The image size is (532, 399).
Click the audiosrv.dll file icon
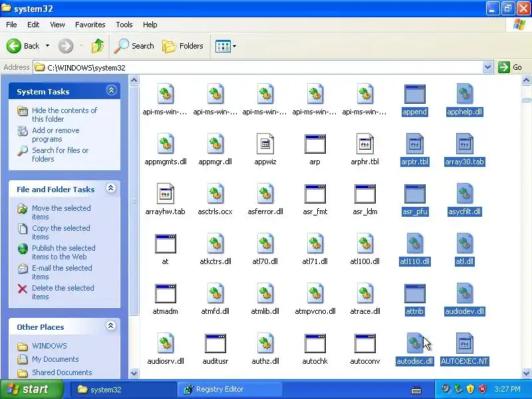[x=165, y=343]
